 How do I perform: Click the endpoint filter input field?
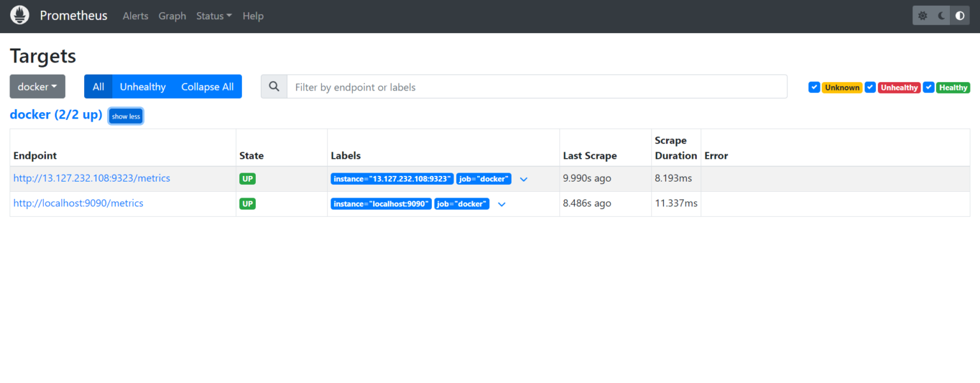tap(447, 87)
